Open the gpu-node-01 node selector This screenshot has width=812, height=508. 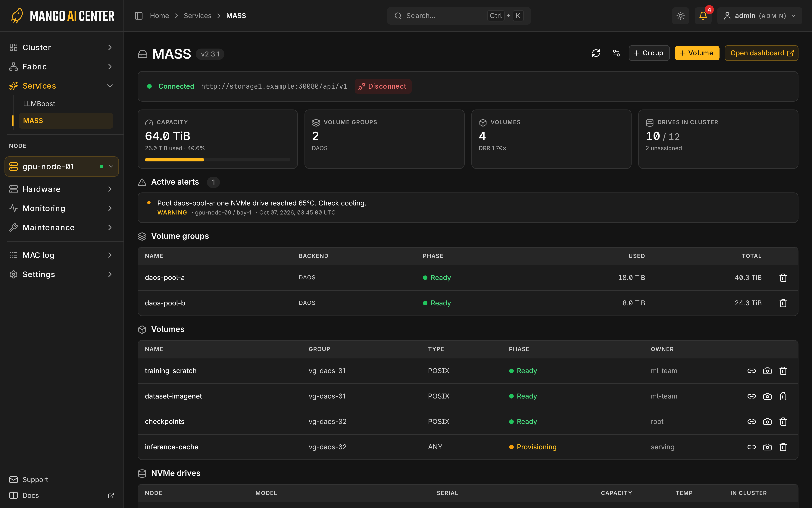pyautogui.click(x=62, y=166)
